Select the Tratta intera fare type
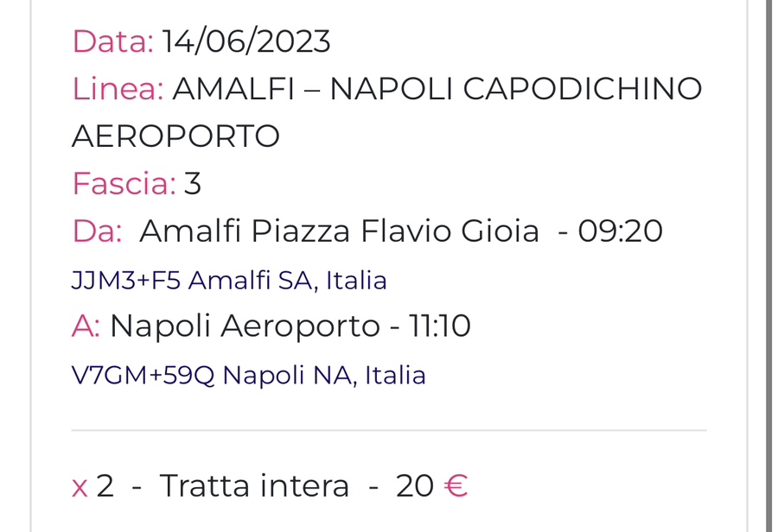Image resolution: width=778 pixels, height=532 pixels. pos(254,485)
